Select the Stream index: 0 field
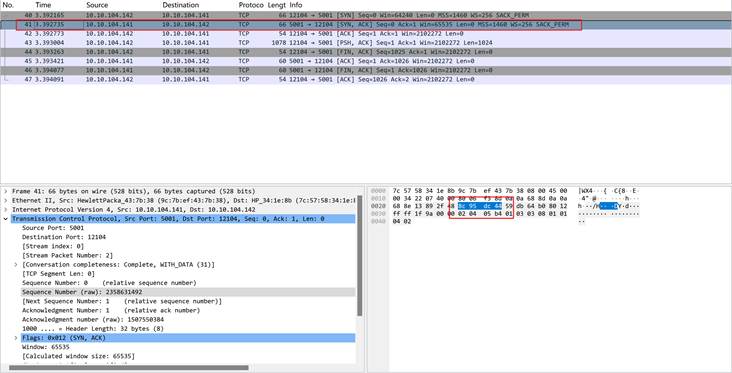732x373 pixels. pyautogui.click(x=53, y=246)
